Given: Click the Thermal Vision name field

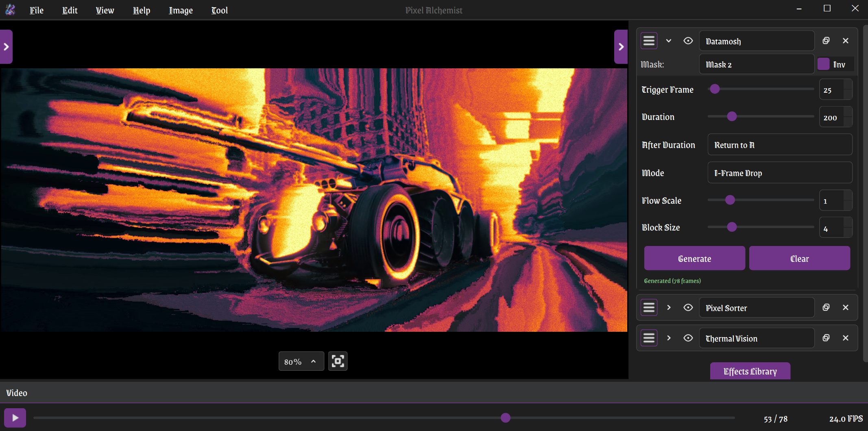Looking at the screenshot, I should 757,338.
